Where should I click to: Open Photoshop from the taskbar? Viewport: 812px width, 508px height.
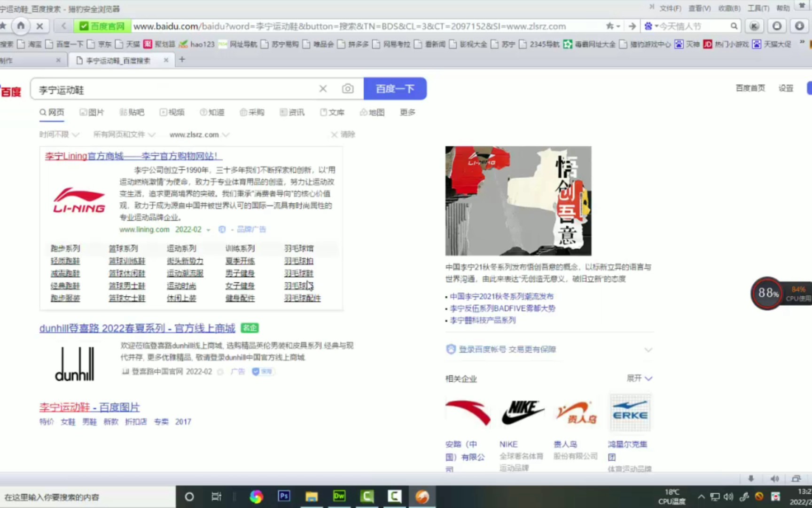click(x=284, y=496)
